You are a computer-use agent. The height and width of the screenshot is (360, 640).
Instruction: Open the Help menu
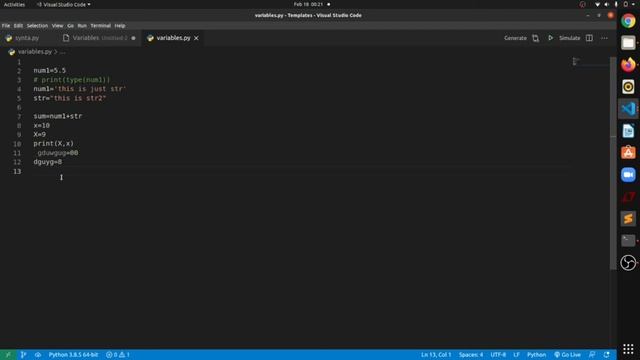(x=120, y=26)
